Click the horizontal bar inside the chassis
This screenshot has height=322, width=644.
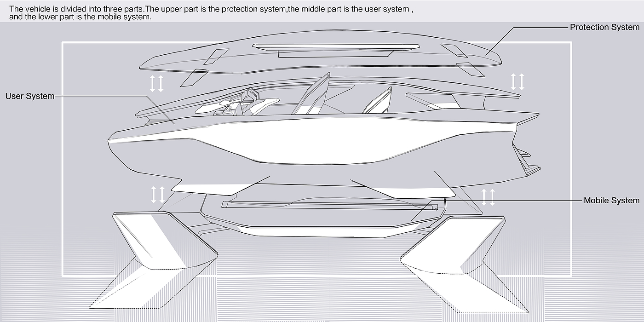[x=328, y=205]
